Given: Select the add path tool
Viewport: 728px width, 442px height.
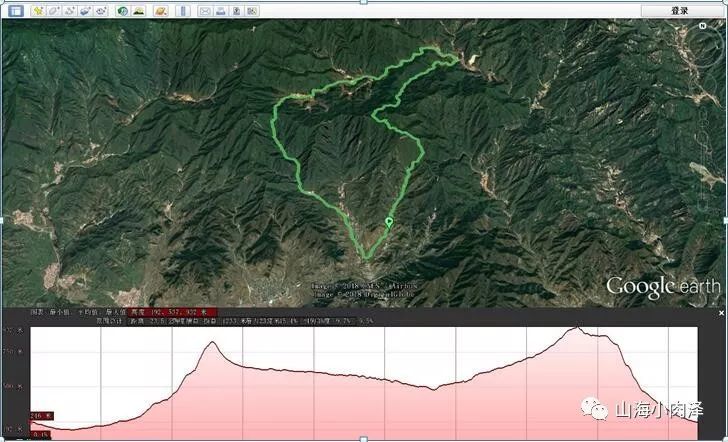Looking at the screenshot, I should 70,11.
